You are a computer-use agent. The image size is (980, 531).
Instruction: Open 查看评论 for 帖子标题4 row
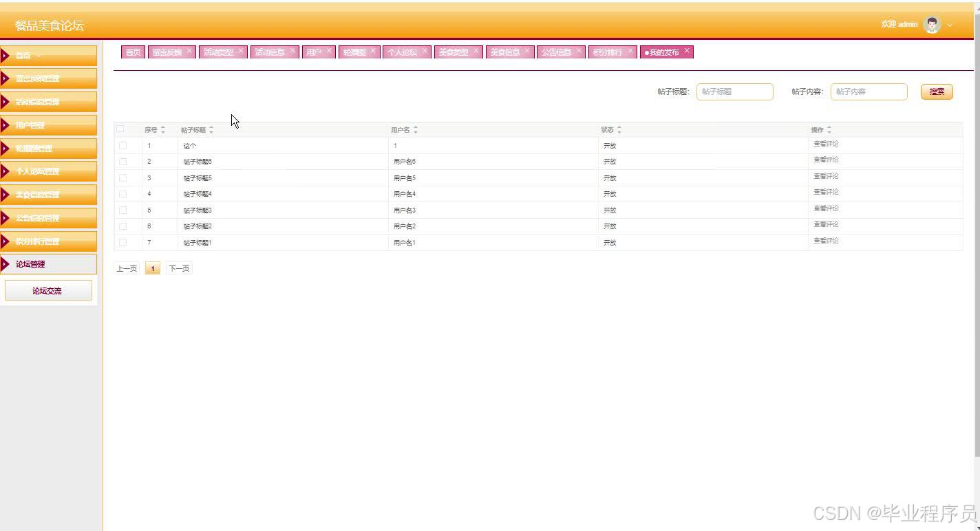pyautogui.click(x=826, y=193)
